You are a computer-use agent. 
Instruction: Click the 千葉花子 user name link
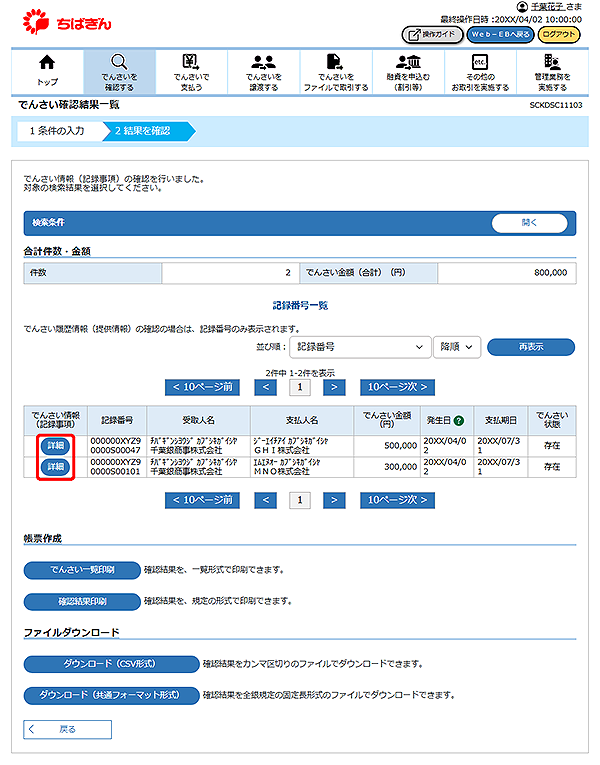tap(547, 7)
